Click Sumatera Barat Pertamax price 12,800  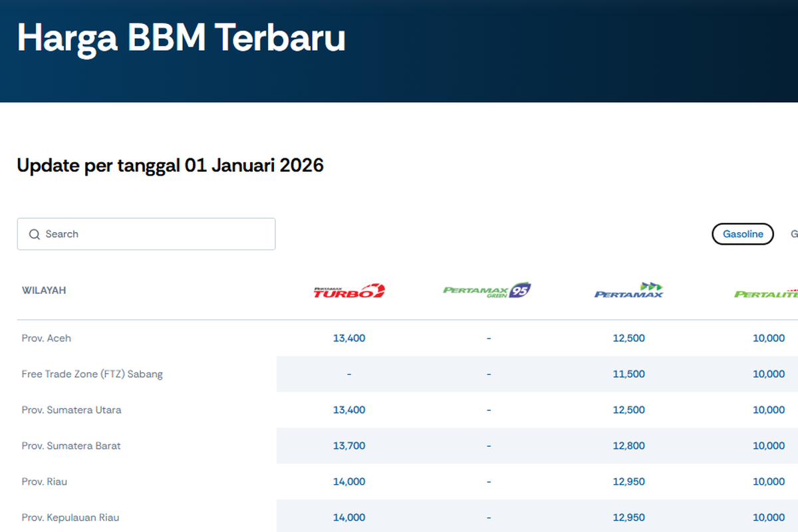pos(629,446)
